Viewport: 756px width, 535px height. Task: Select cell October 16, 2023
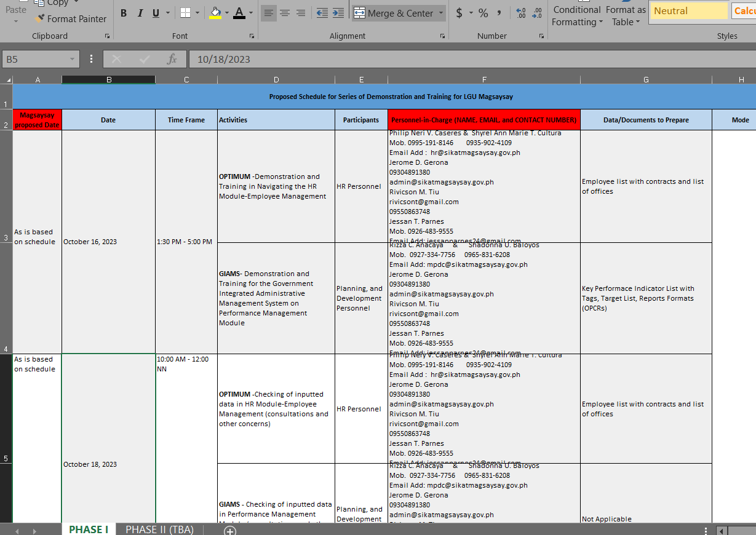click(x=109, y=242)
